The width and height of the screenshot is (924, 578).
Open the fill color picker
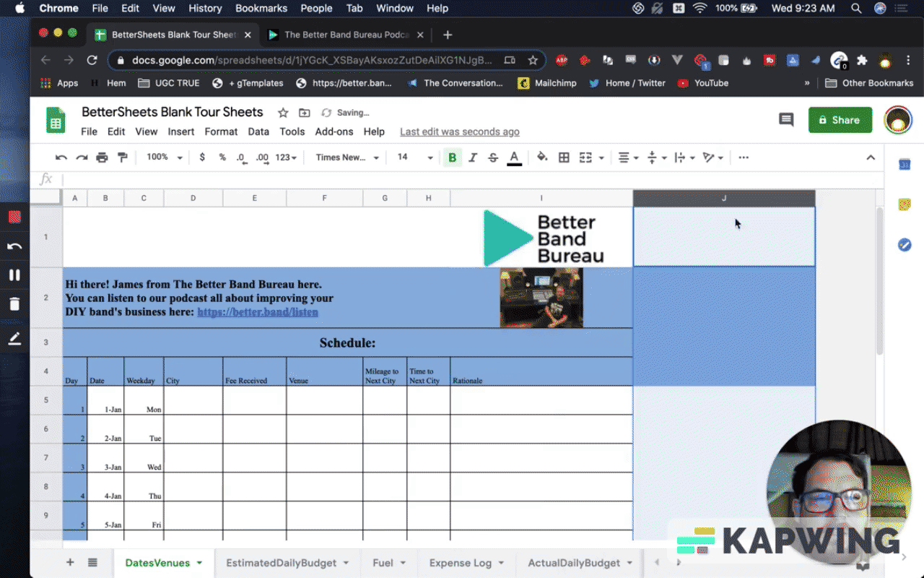(x=542, y=158)
